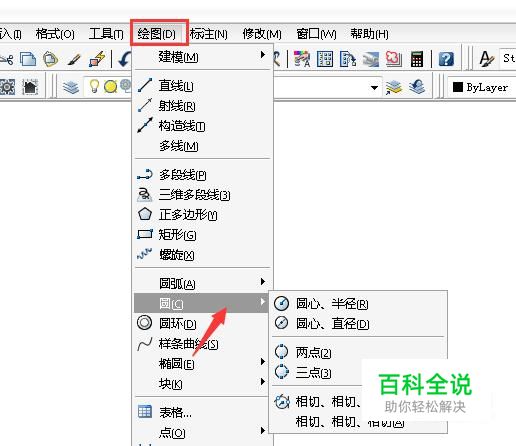This screenshot has width=516, height=446.
Task: Choose 圆心、半径(R) circle option
Action: tap(358, 304)
